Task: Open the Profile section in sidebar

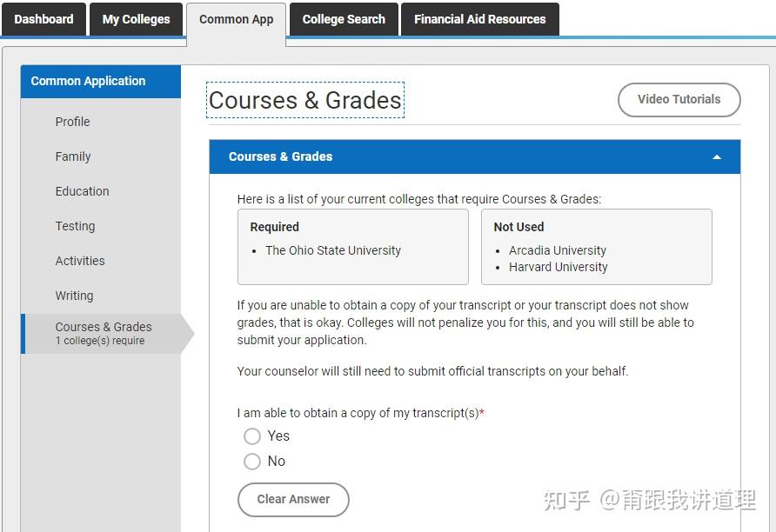Action: [72, 122]
